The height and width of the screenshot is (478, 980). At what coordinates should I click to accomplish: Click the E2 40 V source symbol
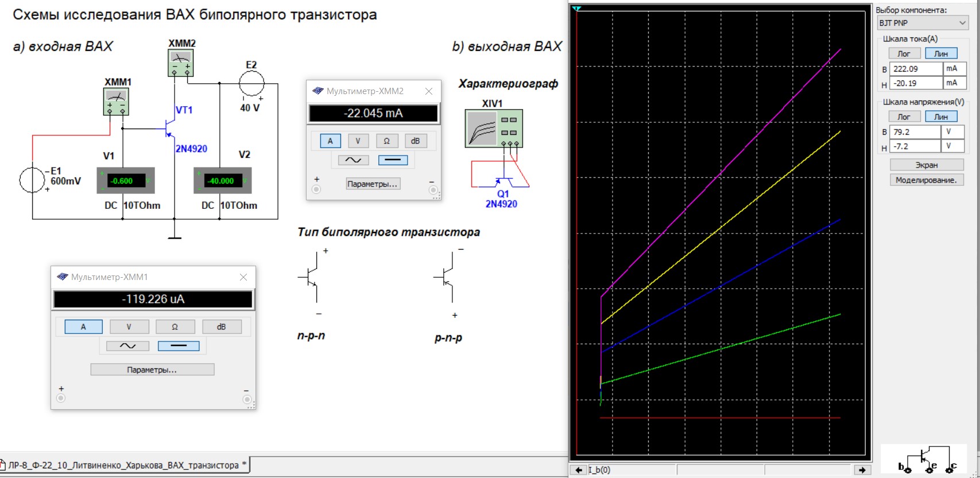pos(251,84)
